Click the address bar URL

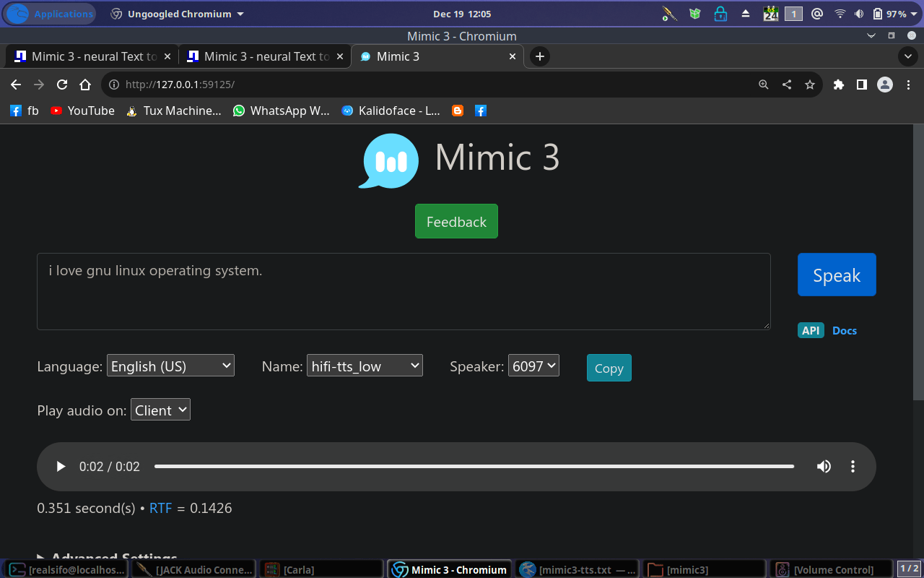[180, 85]
